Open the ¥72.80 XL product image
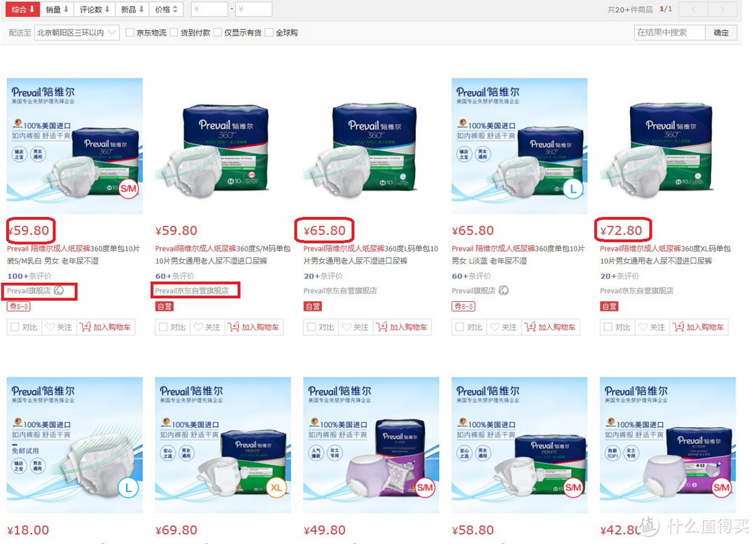The width and height of the screenshot is (756, 544). 668,146
